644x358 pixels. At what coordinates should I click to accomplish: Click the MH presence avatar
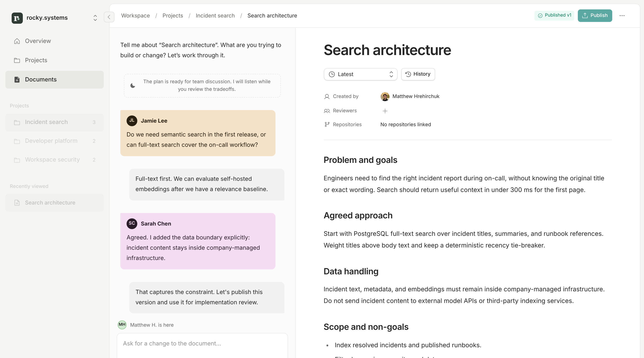[x=122, y=325]
